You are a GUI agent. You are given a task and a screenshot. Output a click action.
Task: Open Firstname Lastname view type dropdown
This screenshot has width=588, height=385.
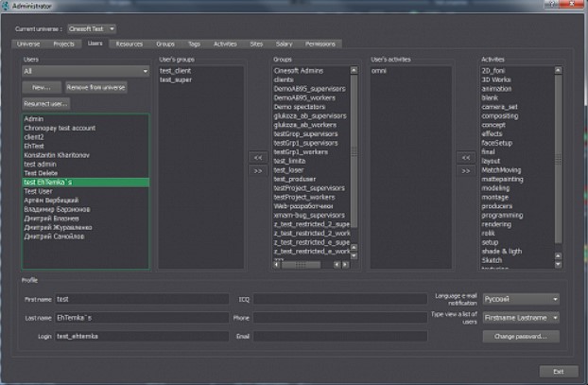click(521, 318)
